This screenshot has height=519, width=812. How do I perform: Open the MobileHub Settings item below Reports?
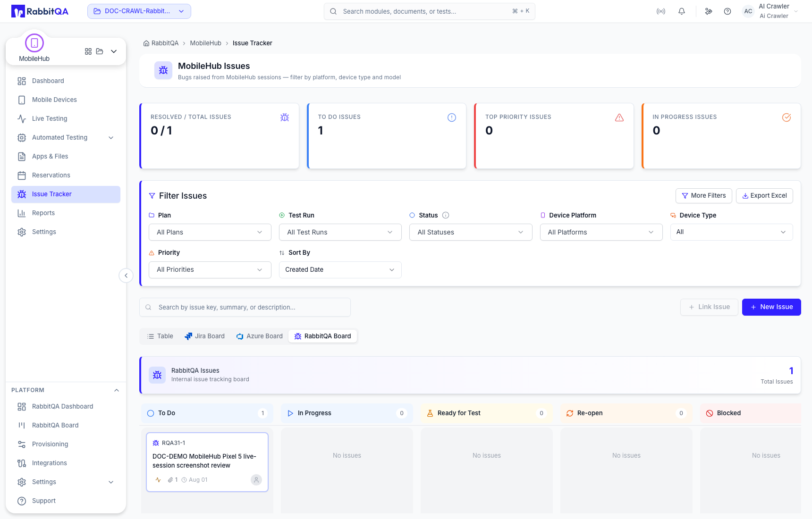click(66, 232)
